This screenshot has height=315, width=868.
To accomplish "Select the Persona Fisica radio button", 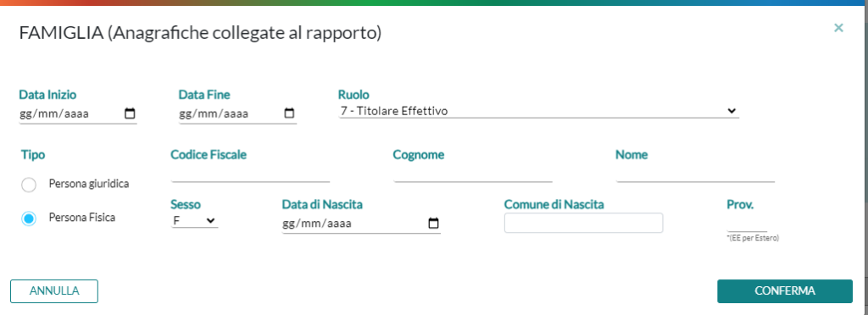I will (x=29, y=218).
